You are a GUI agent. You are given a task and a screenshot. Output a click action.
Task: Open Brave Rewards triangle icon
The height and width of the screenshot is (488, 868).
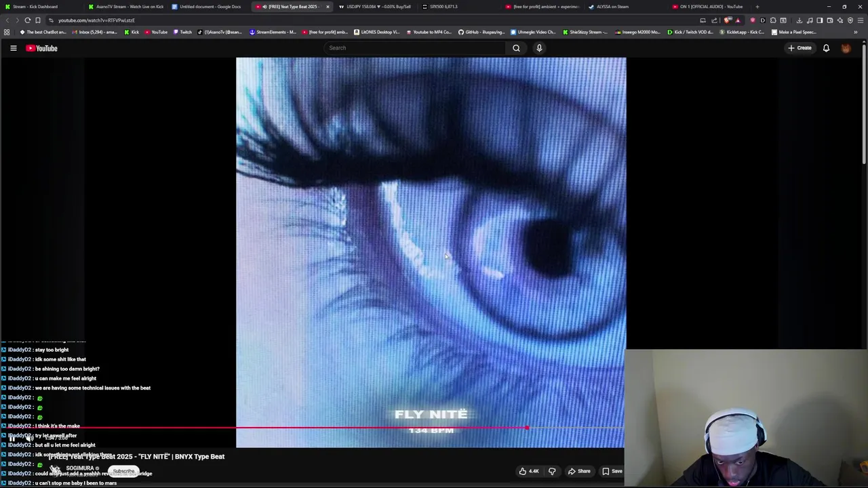point(738,20)
